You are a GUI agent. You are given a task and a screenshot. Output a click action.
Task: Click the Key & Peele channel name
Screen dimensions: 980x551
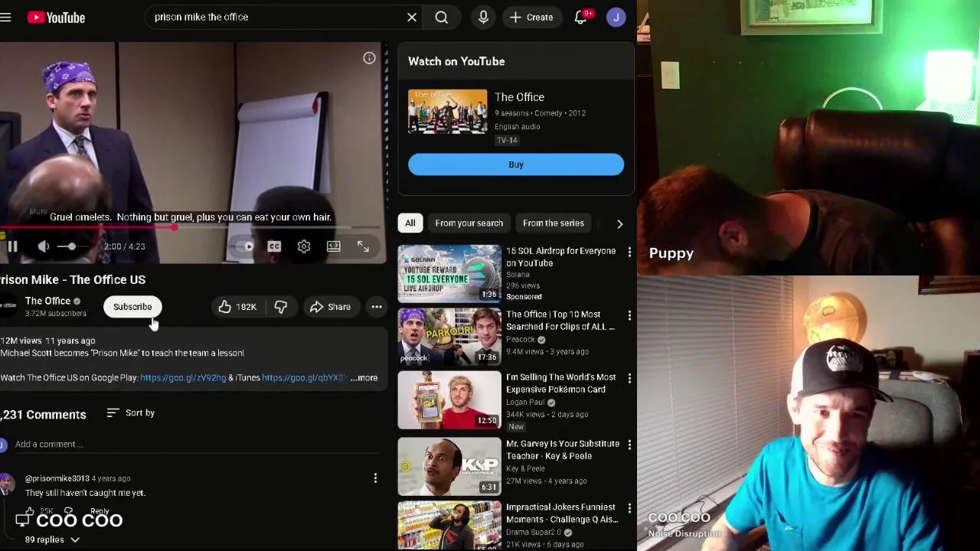tap(525, 469)
